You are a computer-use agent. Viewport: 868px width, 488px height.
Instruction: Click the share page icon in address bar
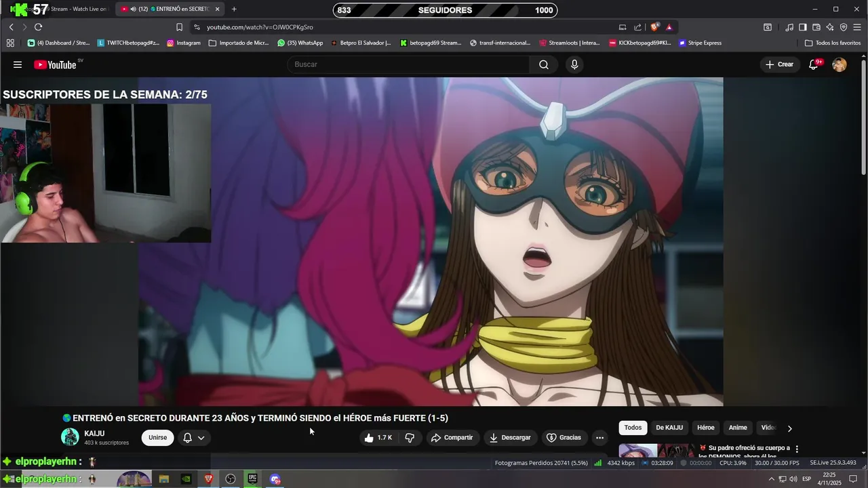pos(637,27)
